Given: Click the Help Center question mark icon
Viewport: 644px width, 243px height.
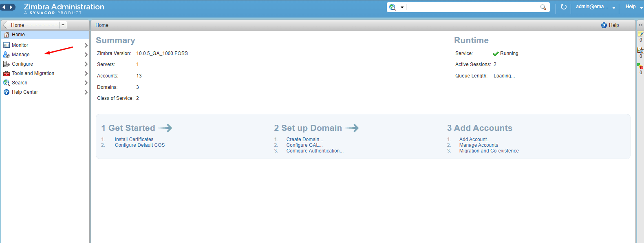Looking at the screenshot, I should tap(7, 92).
